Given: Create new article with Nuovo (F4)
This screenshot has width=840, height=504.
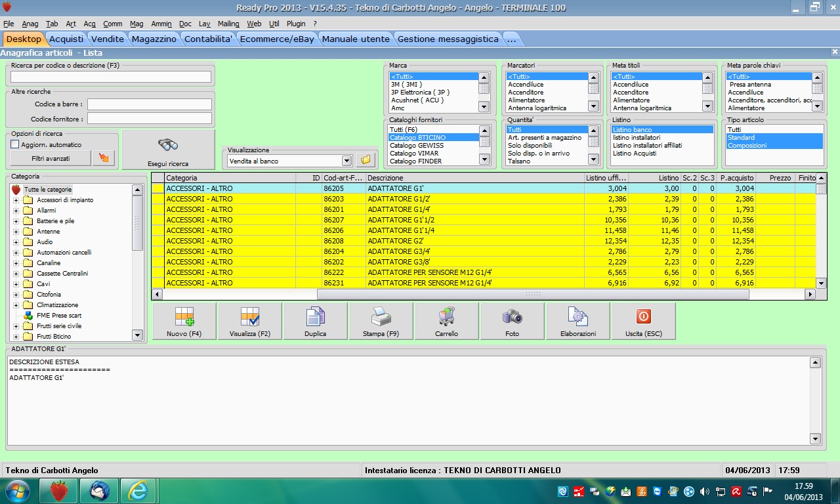Looking at the screenshot, I should (x=184, y=322).
